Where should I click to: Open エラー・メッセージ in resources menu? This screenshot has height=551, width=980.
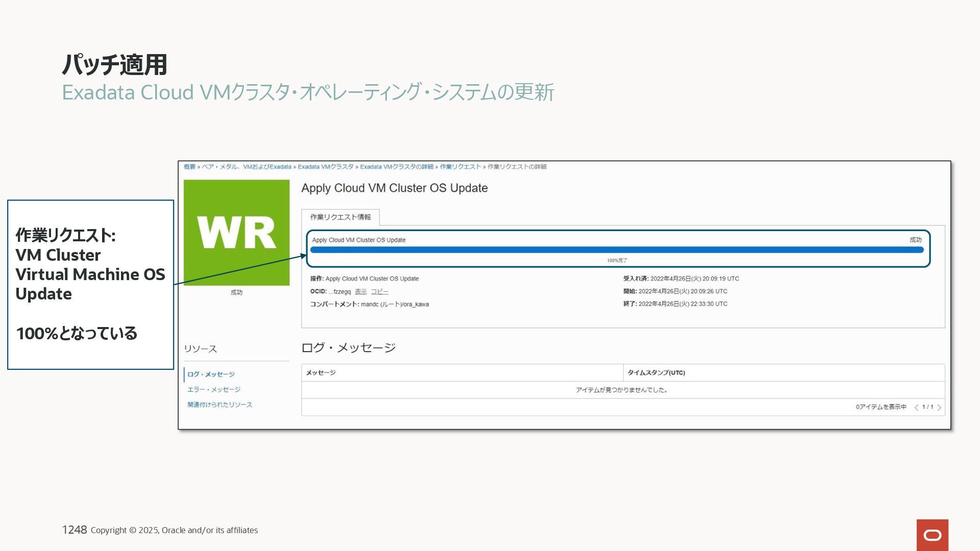point(213,390)
